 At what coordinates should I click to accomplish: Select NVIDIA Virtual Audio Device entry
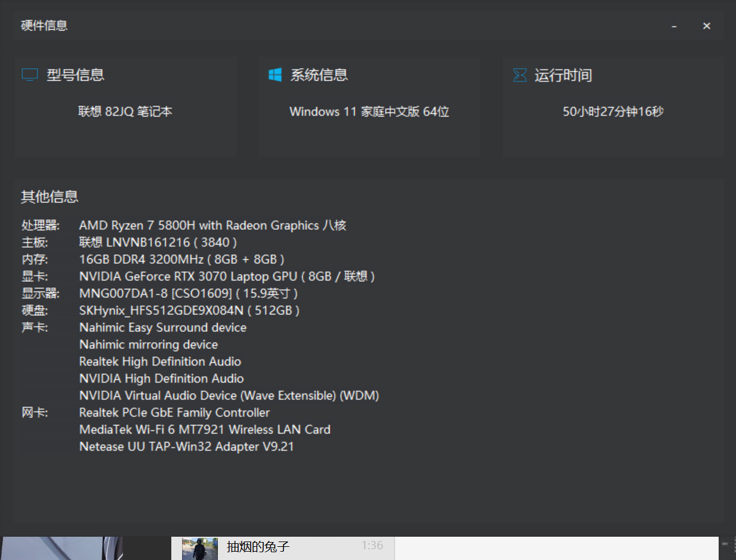click(229, 396)
